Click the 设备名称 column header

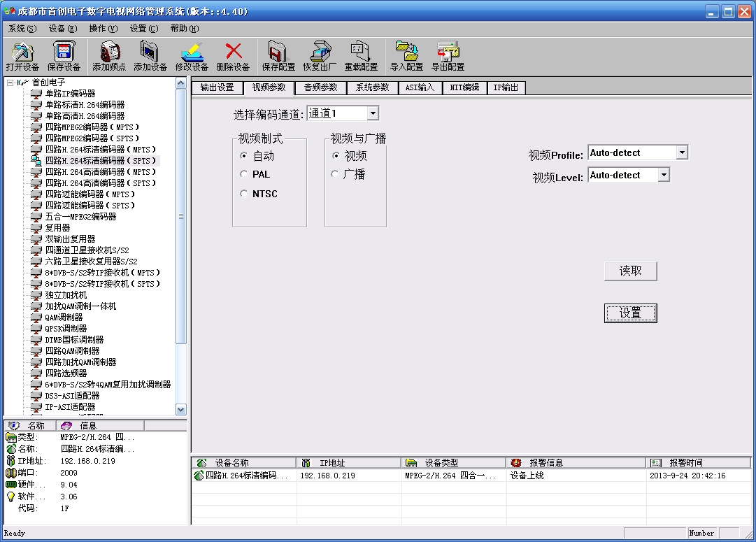tap(244, 463)
